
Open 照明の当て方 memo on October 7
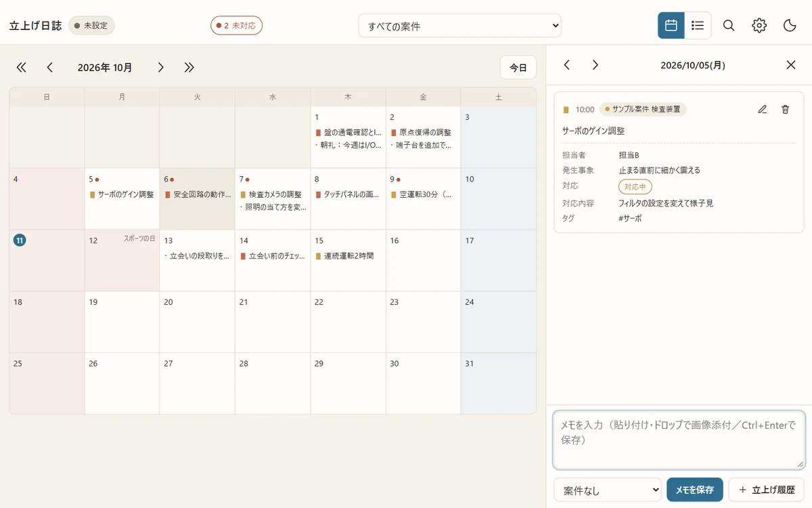(x=273, y=207)
